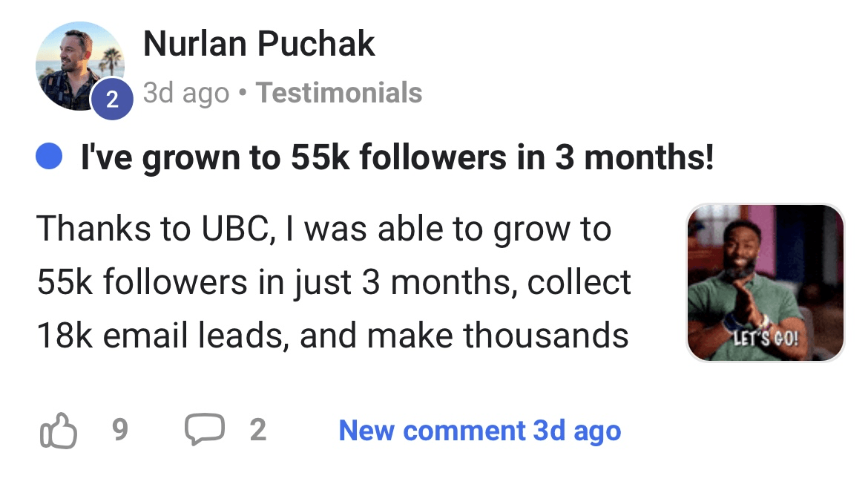Screen dimensions: 868x496
Task: Click the 3d ago post timestamp
Action: 185,94
